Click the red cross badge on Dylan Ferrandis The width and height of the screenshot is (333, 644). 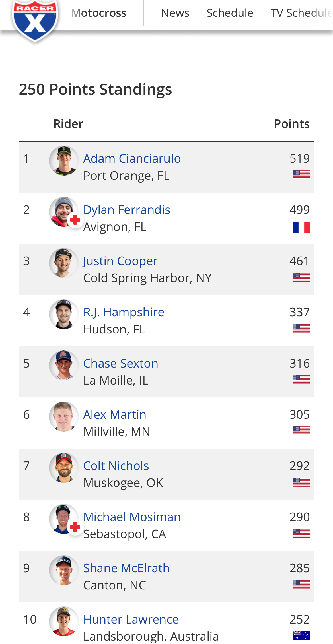coord(75,220)
